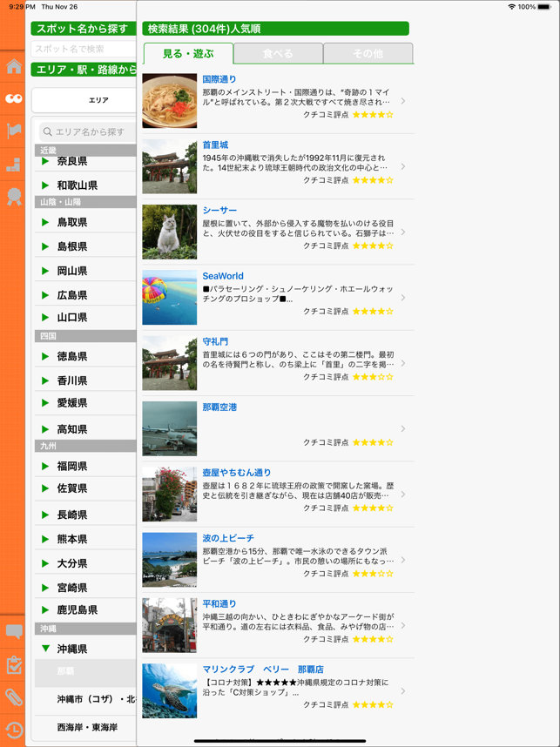Open the ranking steps icon
This screenshot has width=560, height=747.
(x=14, y=165)
